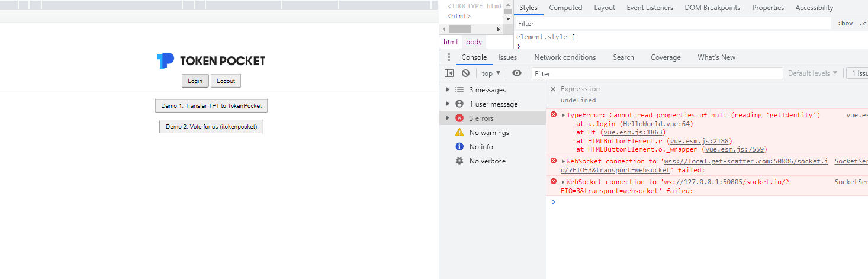Select the red error icon for '3 errors'
Image resolution: width=868 pixels, height=279 pixels.
(459, 118)
